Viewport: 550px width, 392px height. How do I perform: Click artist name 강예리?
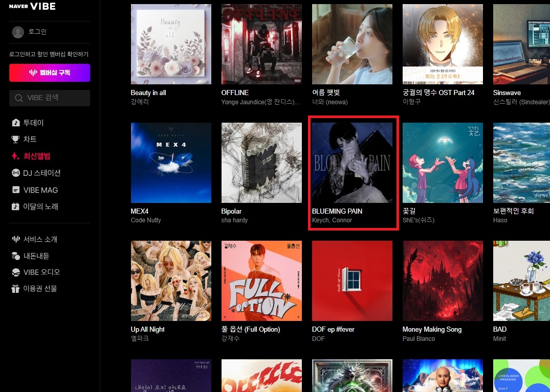coord(140,102)
